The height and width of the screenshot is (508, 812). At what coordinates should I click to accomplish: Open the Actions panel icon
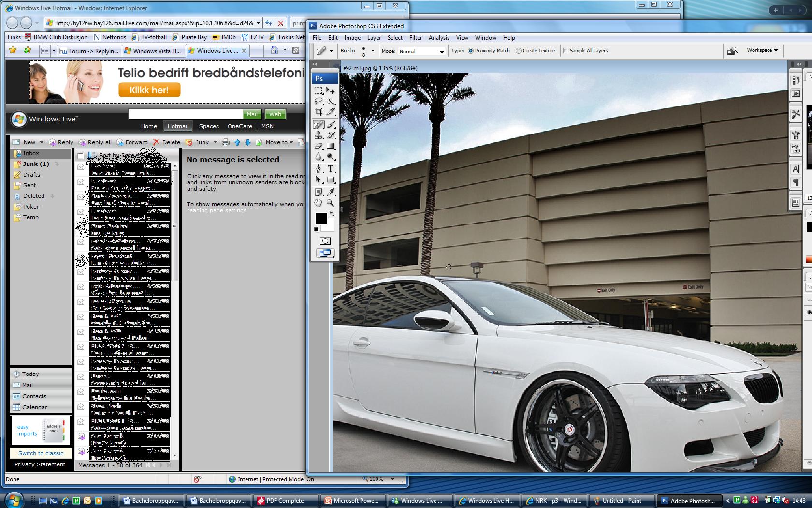796,94
